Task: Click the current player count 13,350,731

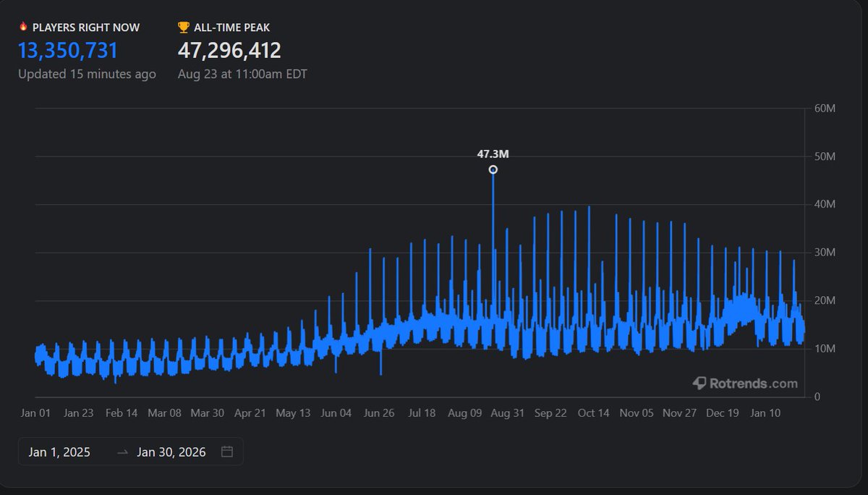Action: coord(68,51)
